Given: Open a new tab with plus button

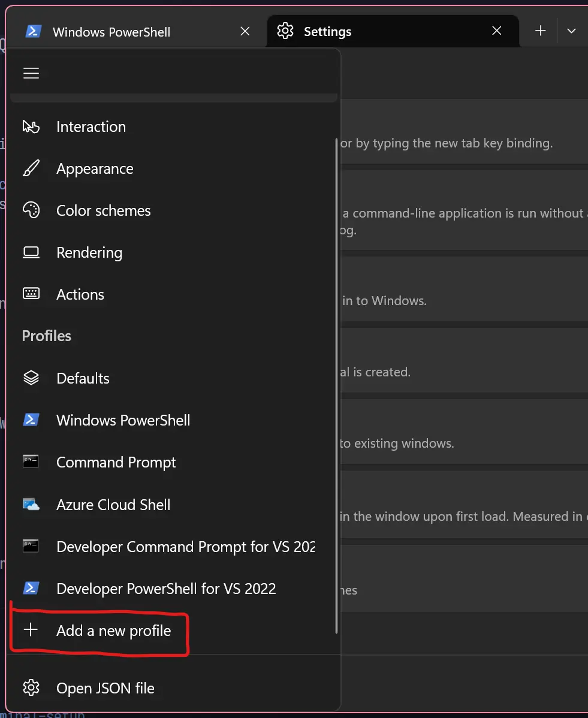Looking at the screenshot, I should 541,31.
